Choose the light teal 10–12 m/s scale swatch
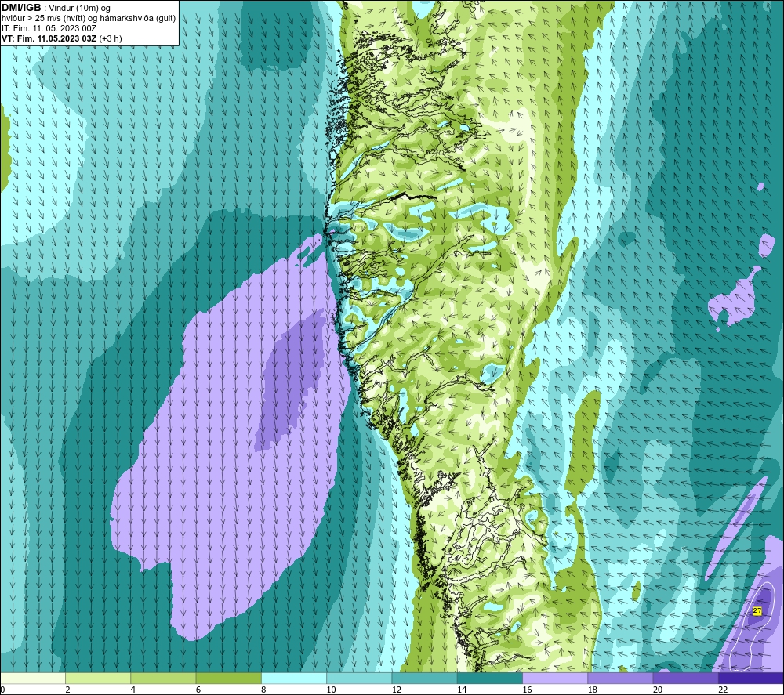784x695 pixels. tap(359, 678)
